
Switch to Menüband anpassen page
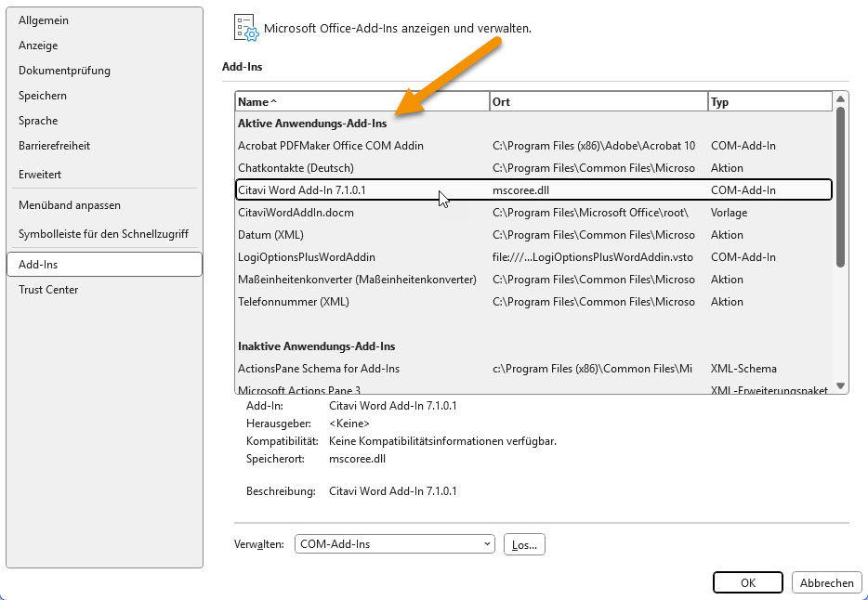[70, 205]
